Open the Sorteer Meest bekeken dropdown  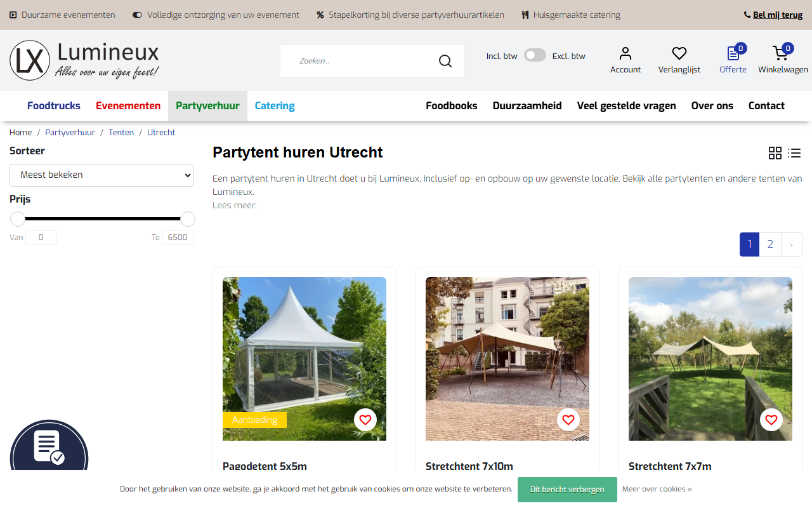pos(101,175)
